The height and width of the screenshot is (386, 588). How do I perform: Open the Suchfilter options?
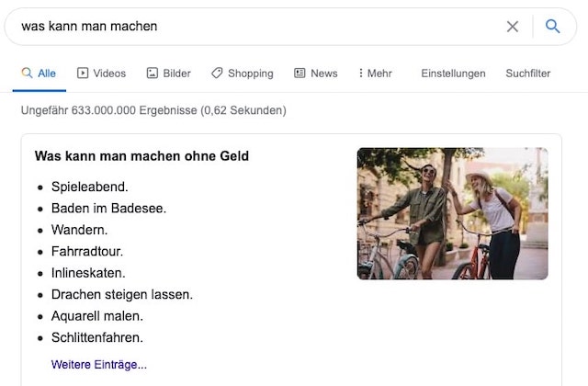[x=528, y=74]
